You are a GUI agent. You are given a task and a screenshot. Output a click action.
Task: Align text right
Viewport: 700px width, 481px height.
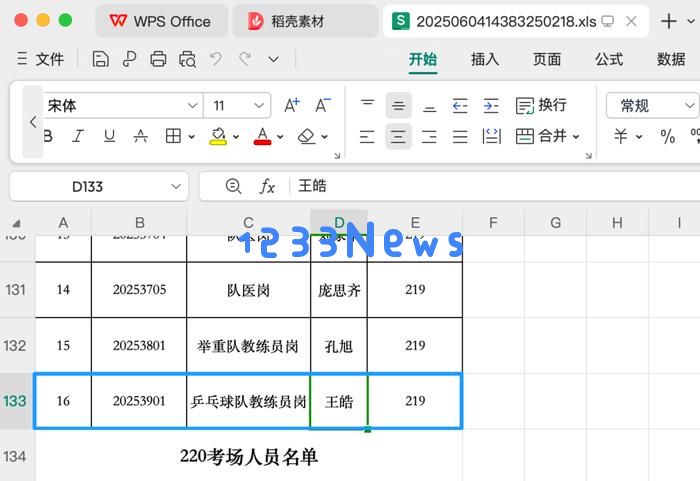(x=429, y=137)
